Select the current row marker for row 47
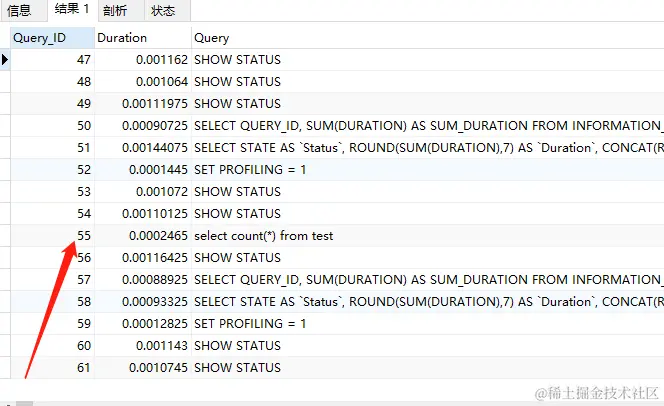This screenshot has height=406, width=664. [5, 59]
